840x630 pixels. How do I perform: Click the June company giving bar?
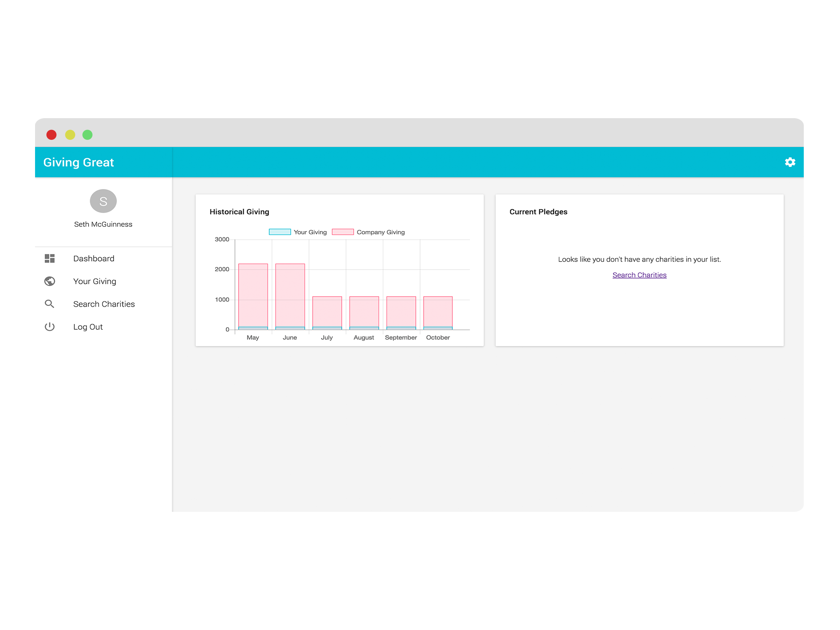[290, 295]
